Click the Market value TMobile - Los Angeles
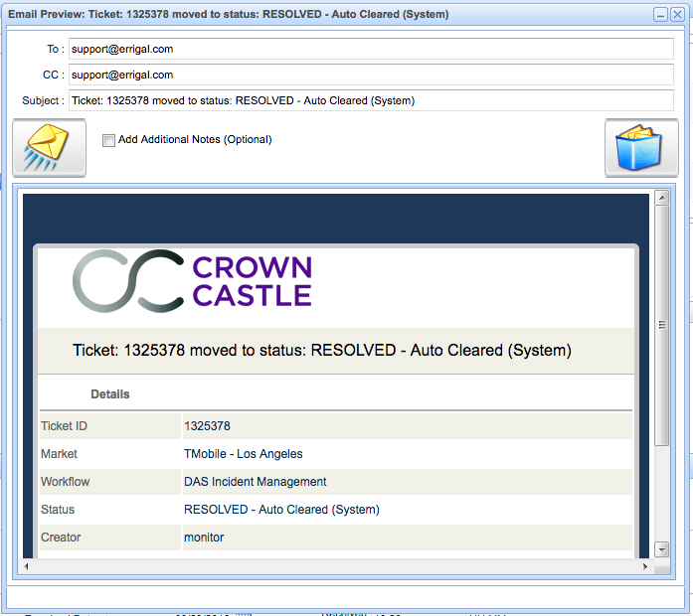 243,454
